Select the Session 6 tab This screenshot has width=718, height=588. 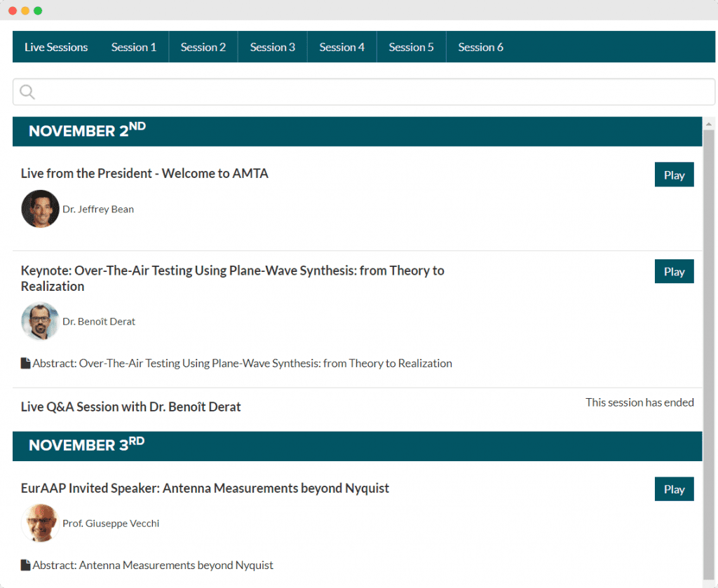point(480,47)
